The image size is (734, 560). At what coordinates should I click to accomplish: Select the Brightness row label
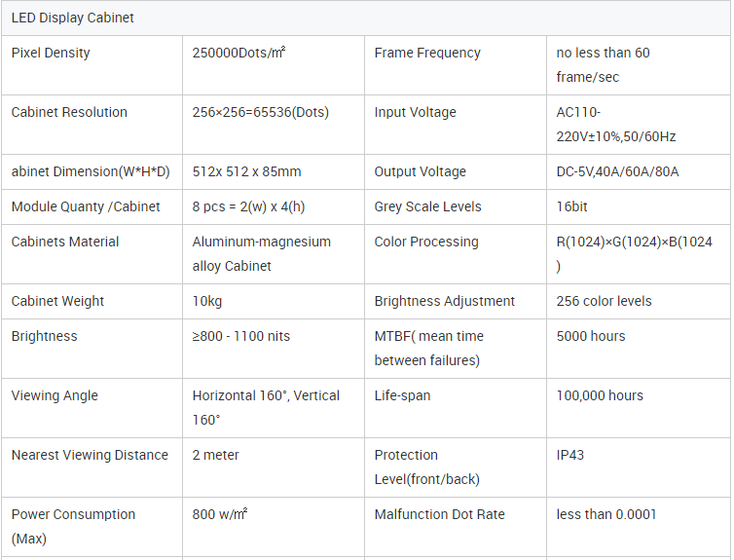(43, 336)
